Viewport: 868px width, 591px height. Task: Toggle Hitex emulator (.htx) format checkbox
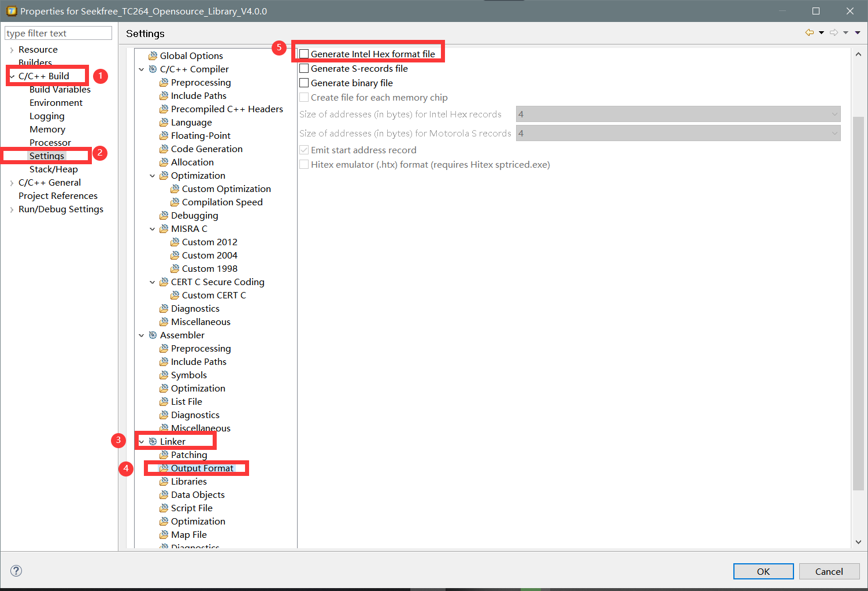pyautogui.click(x=304, y=165)
